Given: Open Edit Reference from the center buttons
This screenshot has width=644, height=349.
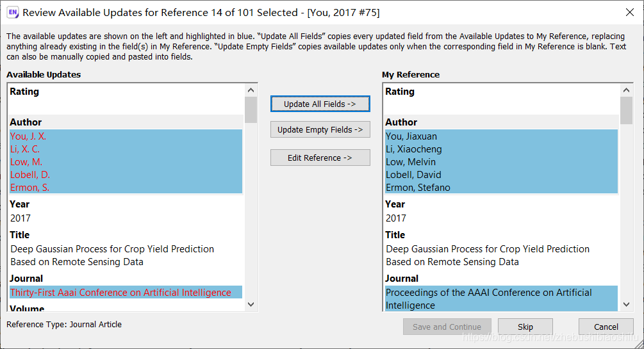Looking at the screenshot, I should point(320,158).
